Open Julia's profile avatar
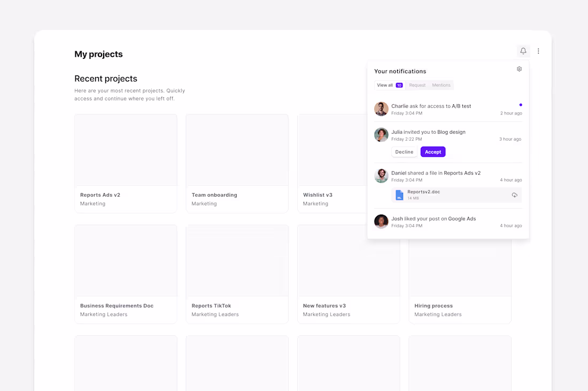588x391 pixels. point(381,135)
